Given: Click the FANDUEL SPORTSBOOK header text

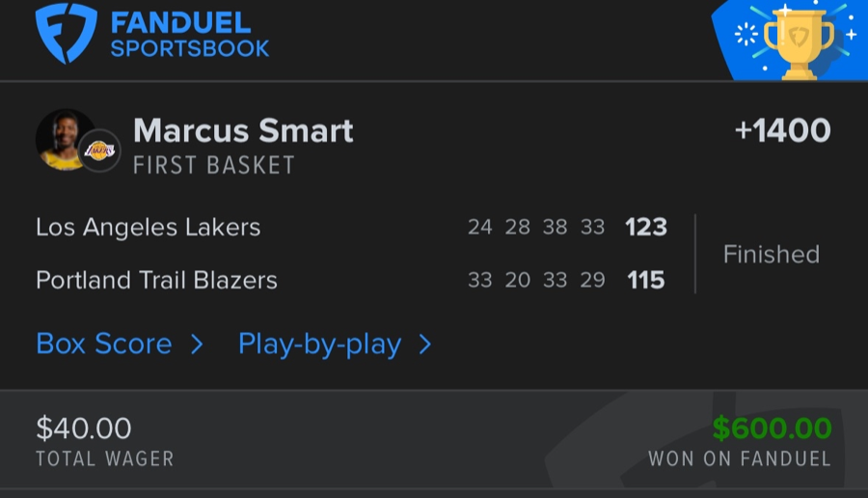Looking at the screenshot, I should coord(190,35).
